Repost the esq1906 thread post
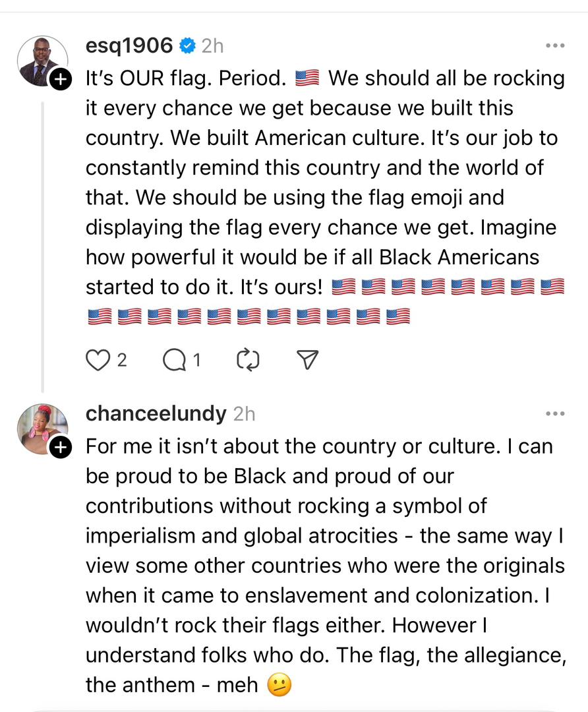This screenshot has width=588, height=712. [x=248, y=361]
